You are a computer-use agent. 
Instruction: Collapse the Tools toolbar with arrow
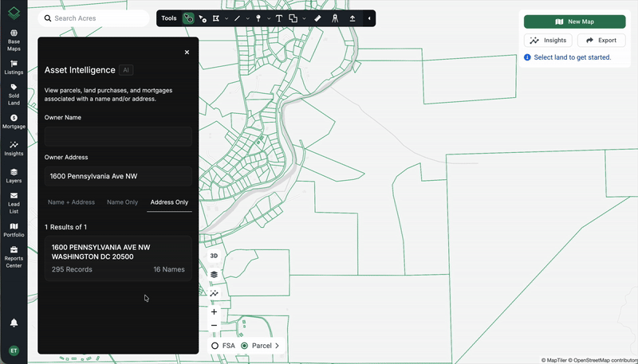tap(368, 18)
